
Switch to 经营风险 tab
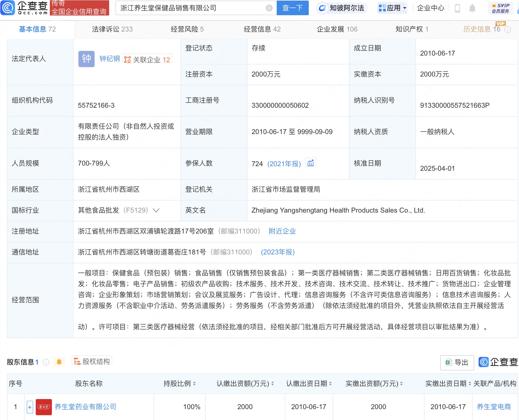(187, 29)
